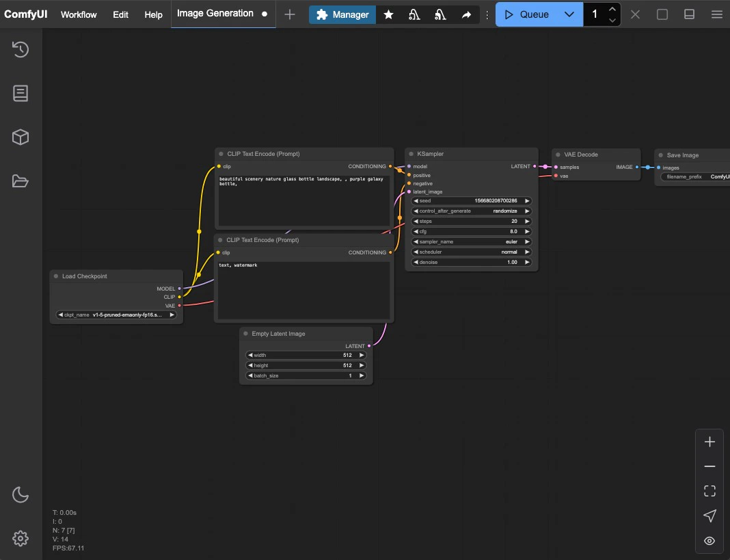Open the ComfyUI Manager
The height and width of the screenshot is (560, 730).
pyautogui.click(x=342, y=14)
